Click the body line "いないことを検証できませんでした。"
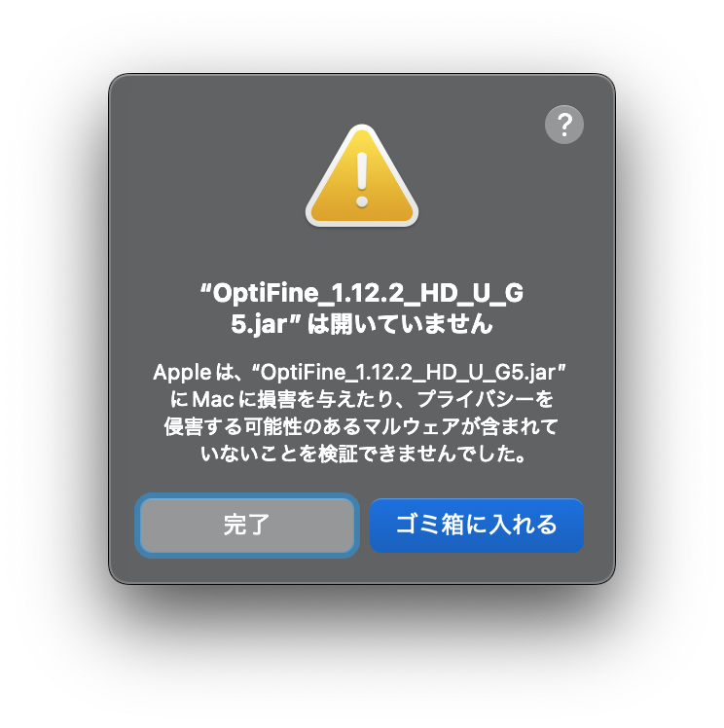The height and width of the screenshot is (728, 724). [x=363, y=454]
